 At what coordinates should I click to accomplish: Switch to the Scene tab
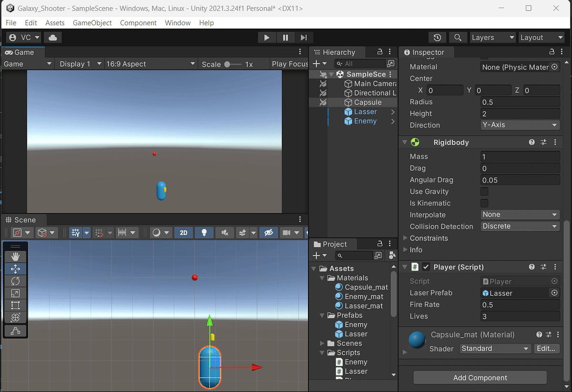[23, 220]
